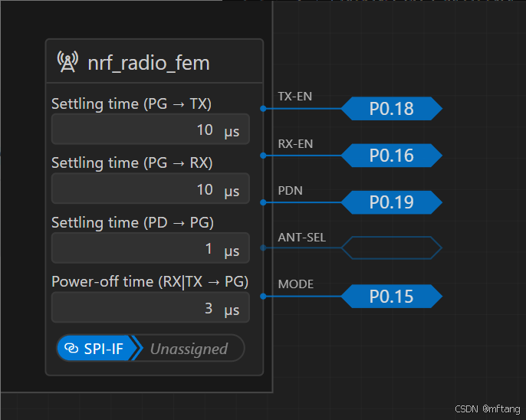Screen dimensions: 526x420
Task: Select the P0.16 pin for RX-EN
Action: click(392, 156)
